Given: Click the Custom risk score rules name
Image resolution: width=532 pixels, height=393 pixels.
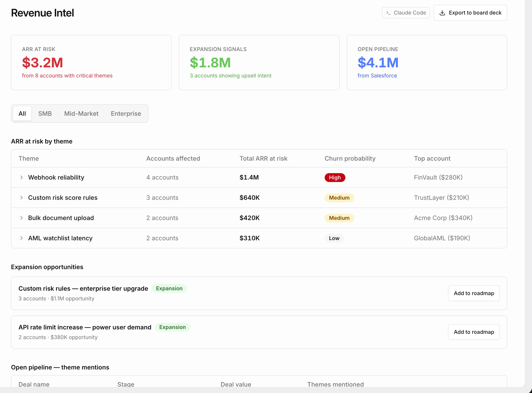Looking at the screenshot, I should click(x=63, y=198).
